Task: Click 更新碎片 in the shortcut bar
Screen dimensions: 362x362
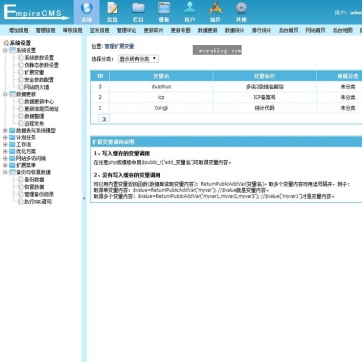Action: pyautogui.click(x=154, y=30)
